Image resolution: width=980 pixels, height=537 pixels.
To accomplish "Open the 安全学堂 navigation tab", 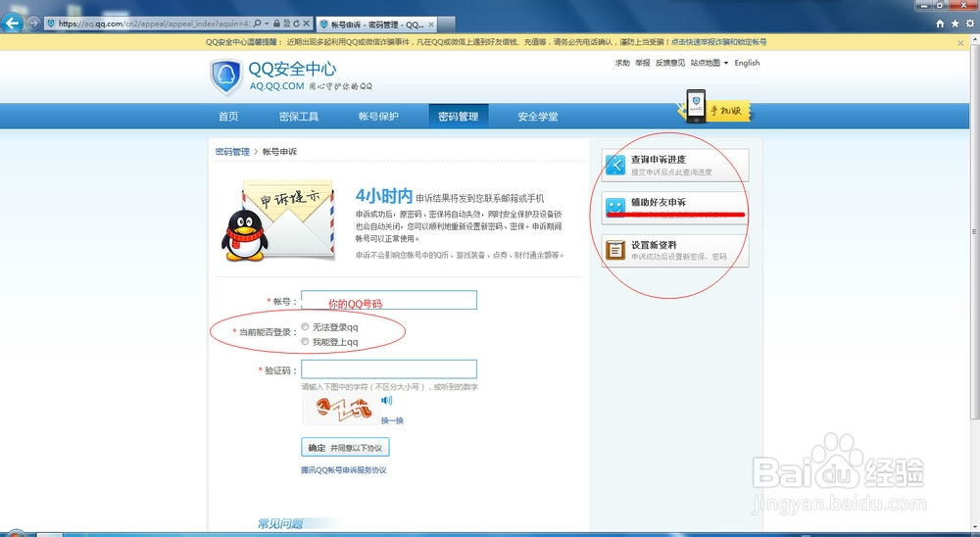I will (537, 117).
